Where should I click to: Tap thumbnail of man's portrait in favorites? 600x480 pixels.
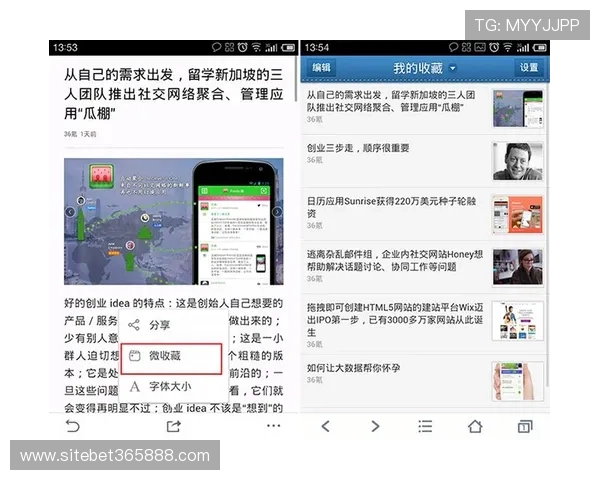(x=517, y=161)
